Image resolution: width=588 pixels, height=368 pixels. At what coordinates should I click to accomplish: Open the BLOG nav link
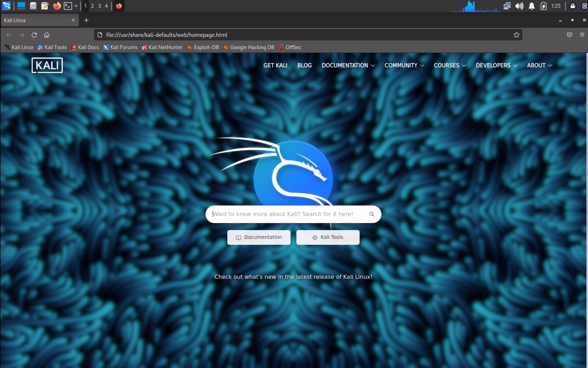305,65
